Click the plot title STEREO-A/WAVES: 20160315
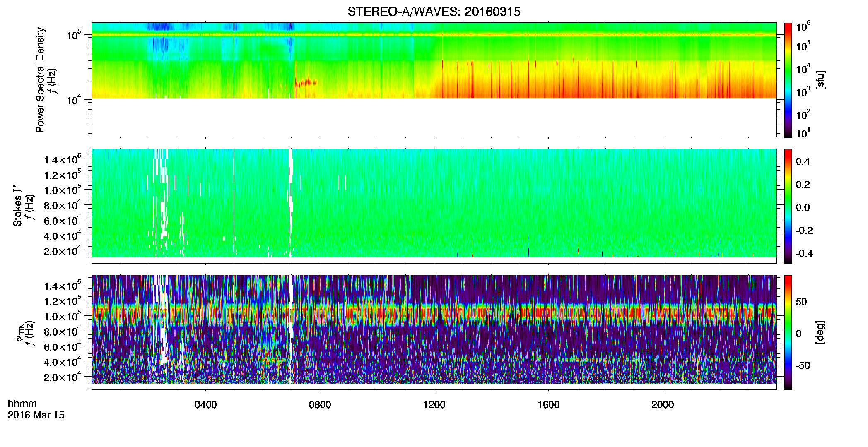Image resolution: width=868 pixels, height=447 pixels. 434,12
